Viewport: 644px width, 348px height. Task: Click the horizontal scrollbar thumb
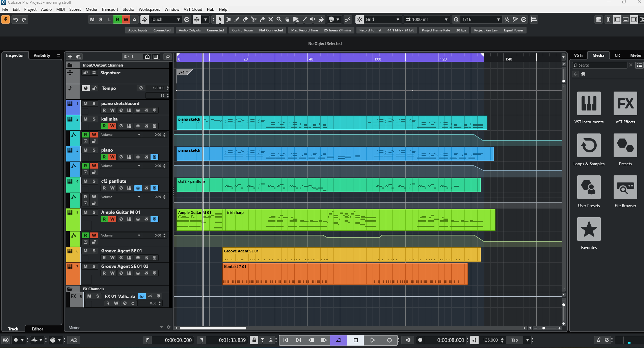[x=213, y=328]
